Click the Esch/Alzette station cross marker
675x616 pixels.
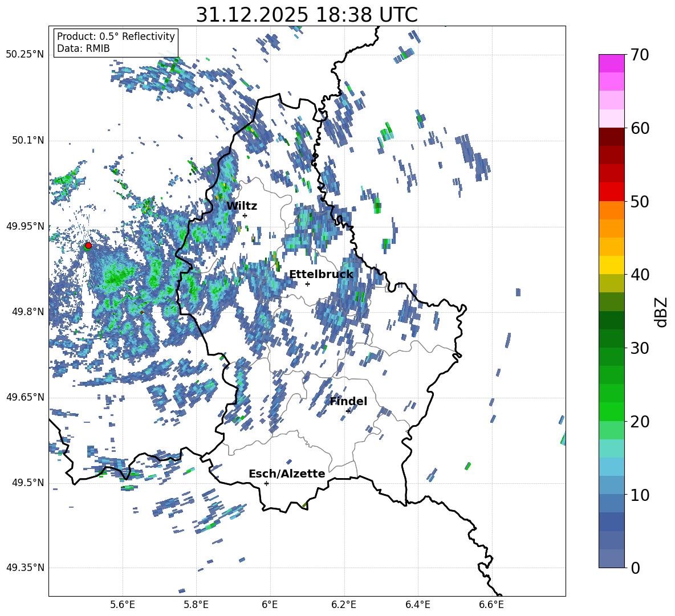[x=266, y=483]
